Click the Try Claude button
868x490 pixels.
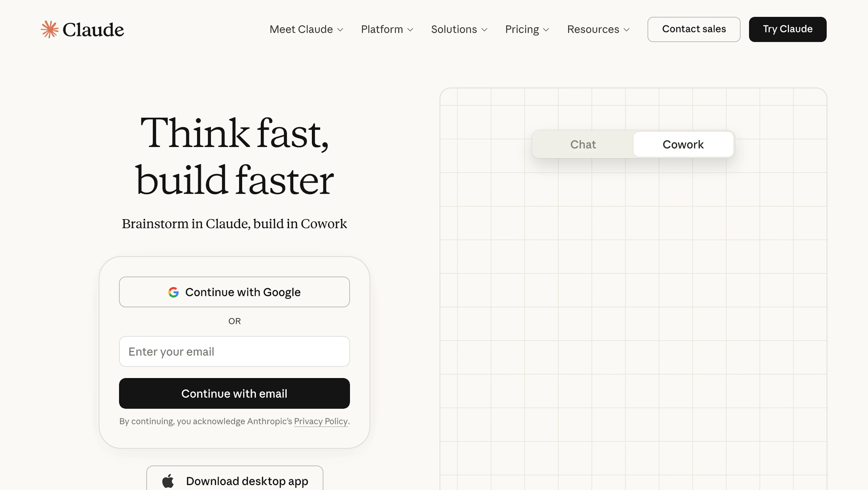click(x=788, y=29)
